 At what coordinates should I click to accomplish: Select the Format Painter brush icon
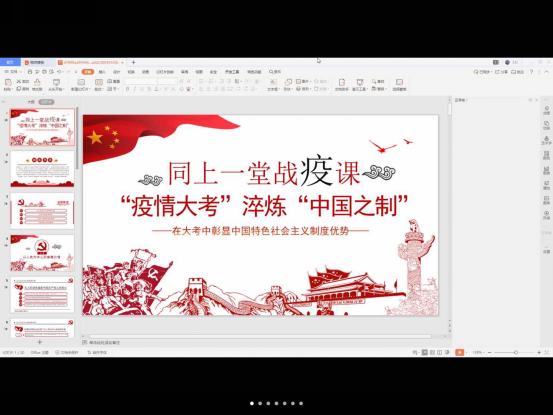[x=37, y=83]
